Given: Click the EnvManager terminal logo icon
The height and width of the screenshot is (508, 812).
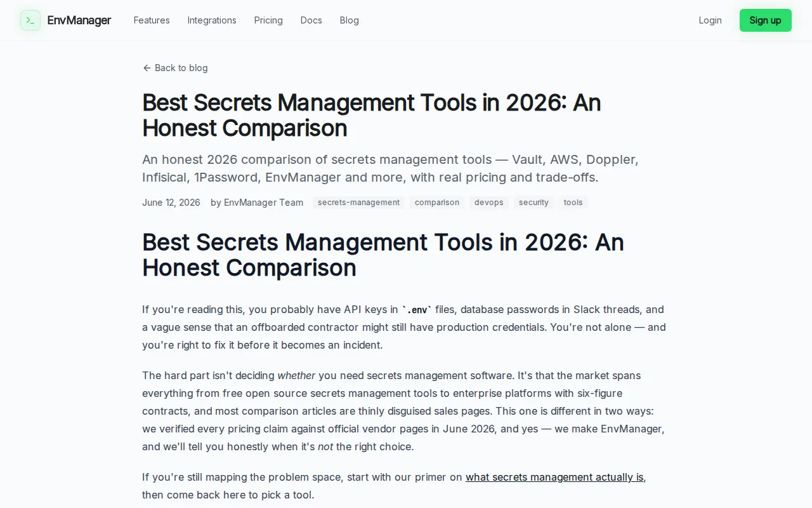Looking at the screenshot, I should coord(30,20).
